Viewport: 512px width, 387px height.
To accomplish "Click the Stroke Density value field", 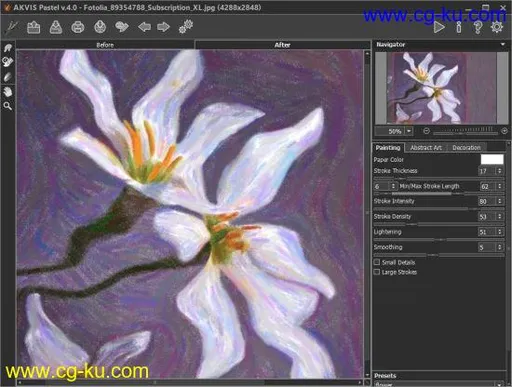I will [x=487, y=217].
